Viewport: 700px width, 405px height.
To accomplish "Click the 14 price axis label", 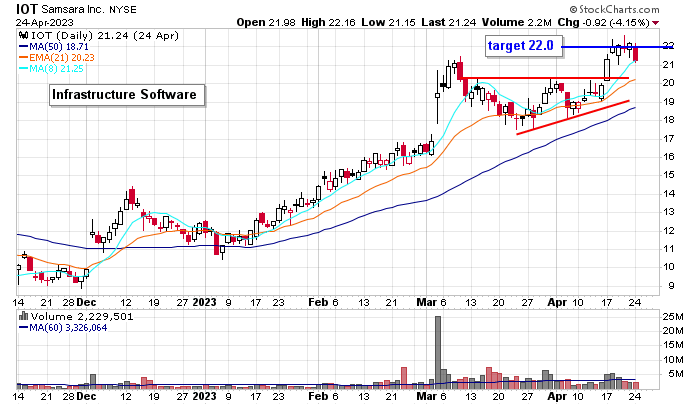I will coord(668,194).
